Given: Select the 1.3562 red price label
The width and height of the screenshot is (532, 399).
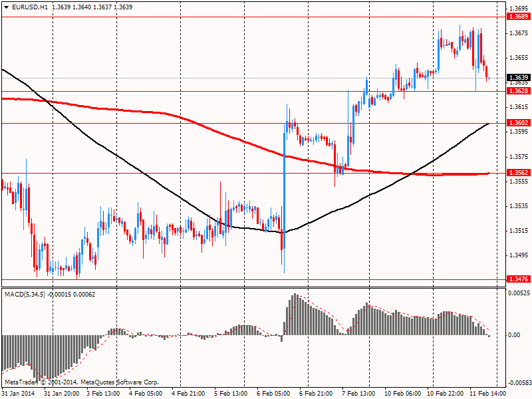Looking at the screenshot, I should pyautogui.click(x=518, y=173).
